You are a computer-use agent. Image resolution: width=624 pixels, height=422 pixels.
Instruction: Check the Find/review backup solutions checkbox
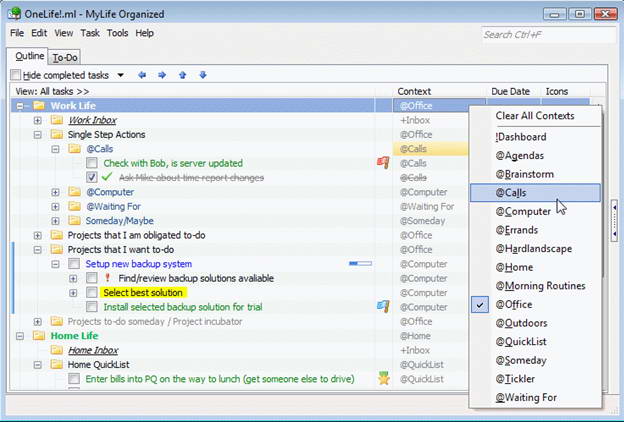point(92,278)
